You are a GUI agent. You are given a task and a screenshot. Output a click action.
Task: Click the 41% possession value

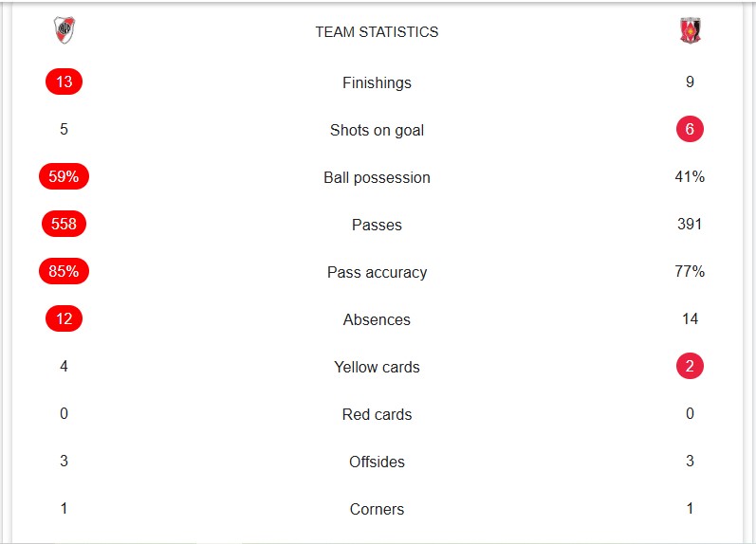pos(690,177)
